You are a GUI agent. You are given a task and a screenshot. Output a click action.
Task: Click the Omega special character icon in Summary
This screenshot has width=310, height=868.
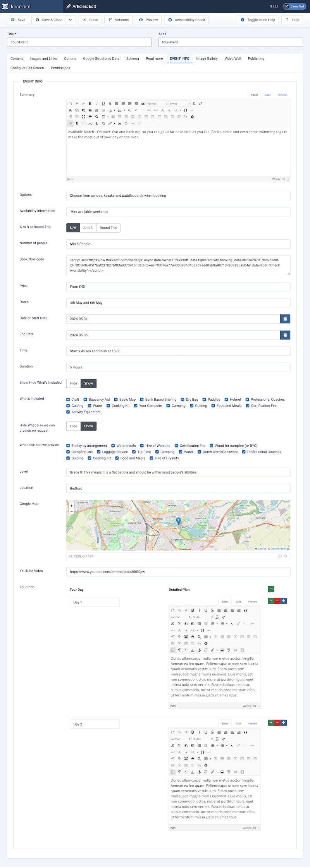185,110
